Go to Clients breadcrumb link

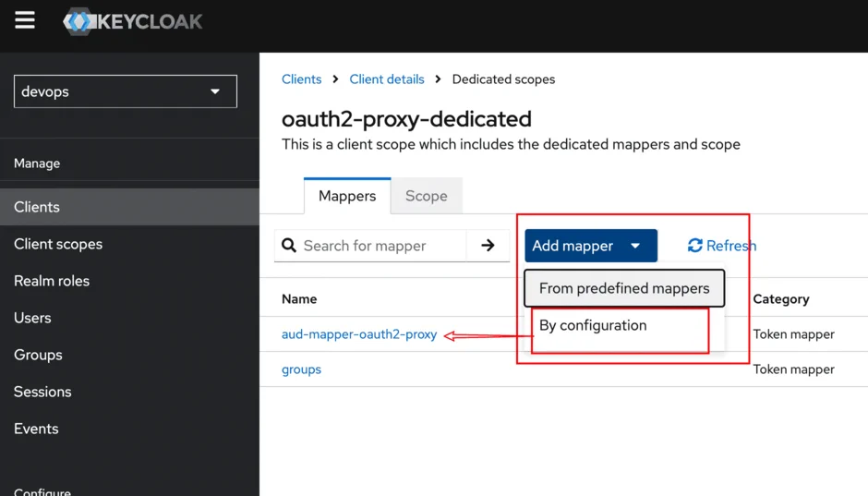301,79
